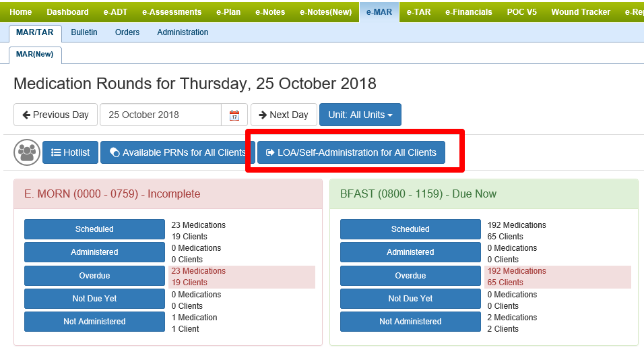
Task: Expand the Unit: All Units dropdown
Action: 360,115
